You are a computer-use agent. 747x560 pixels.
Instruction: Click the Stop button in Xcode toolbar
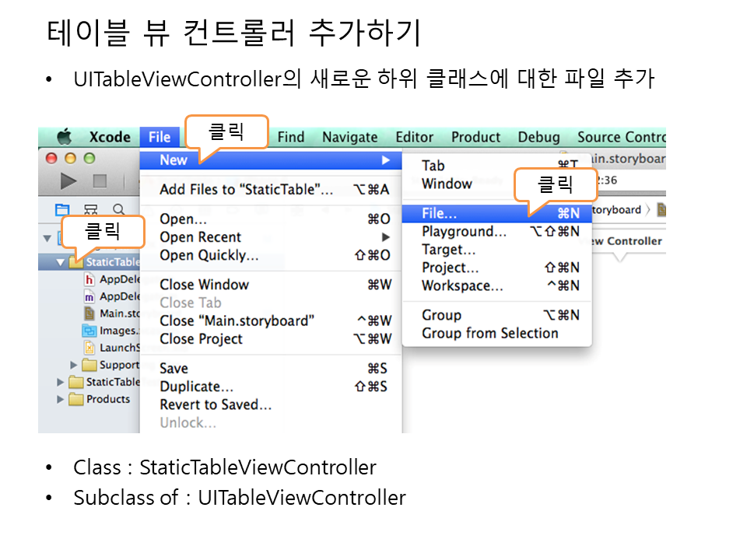[100, 181]
